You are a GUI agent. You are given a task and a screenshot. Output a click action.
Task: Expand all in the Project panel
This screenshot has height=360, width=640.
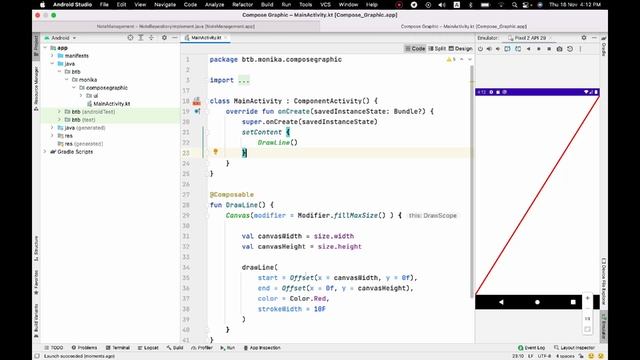coord(140,38)
